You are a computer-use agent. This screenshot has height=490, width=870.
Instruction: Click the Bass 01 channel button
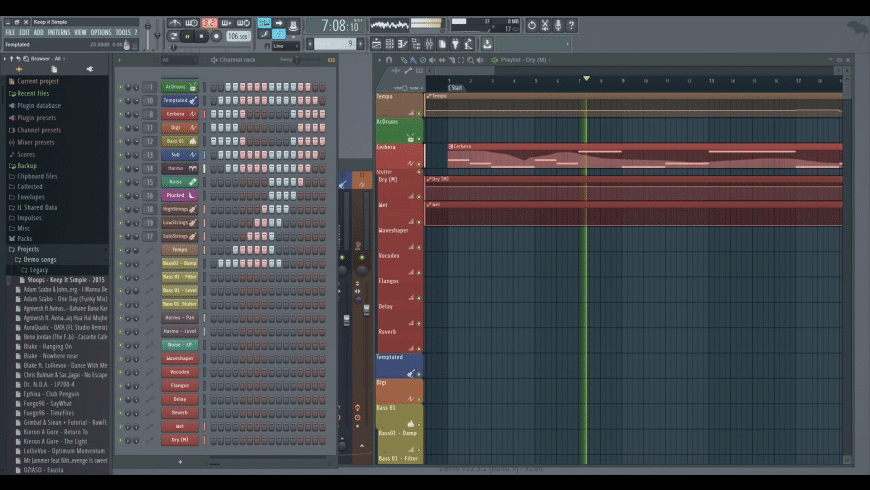pos(180,142)
